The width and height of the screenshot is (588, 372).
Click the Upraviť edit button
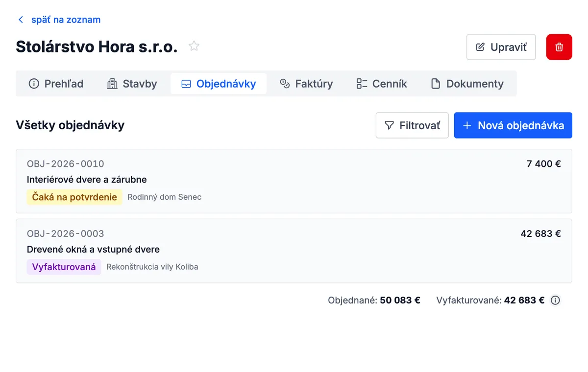click(x=501, y=47)
